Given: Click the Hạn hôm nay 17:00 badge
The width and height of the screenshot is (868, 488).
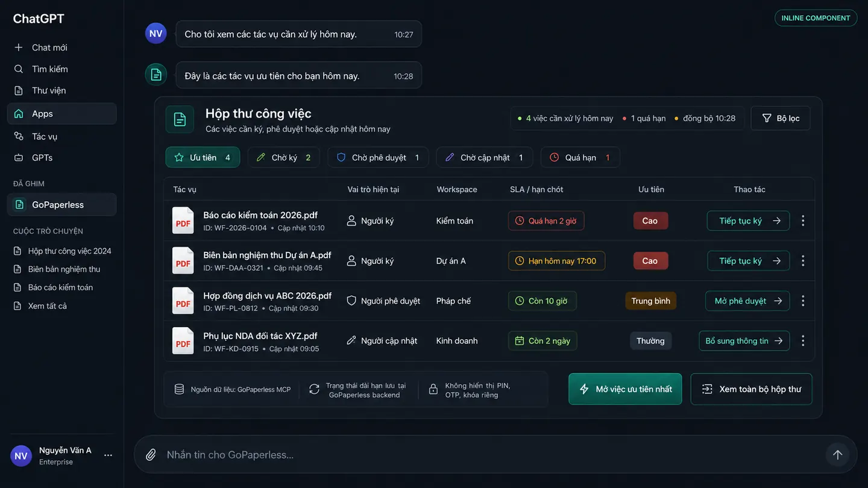Looking at the screenshot, I should (556, 261).
